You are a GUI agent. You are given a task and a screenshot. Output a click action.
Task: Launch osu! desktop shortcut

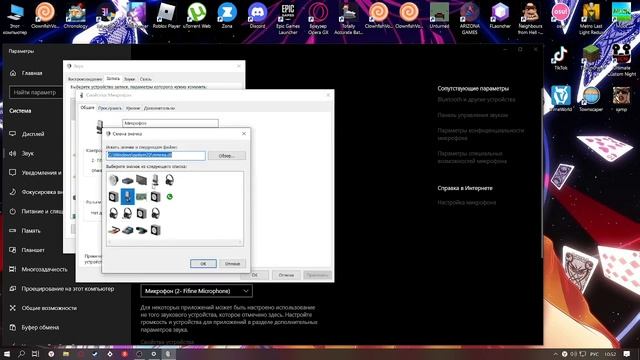point(560,16)
